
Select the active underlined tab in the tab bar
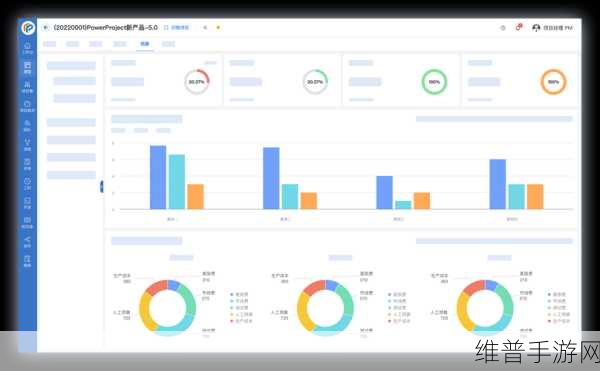(145, 44)
